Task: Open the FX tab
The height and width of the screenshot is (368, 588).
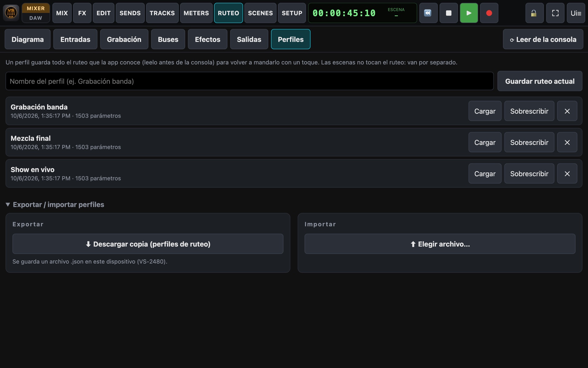Action: tap(82, 13)
